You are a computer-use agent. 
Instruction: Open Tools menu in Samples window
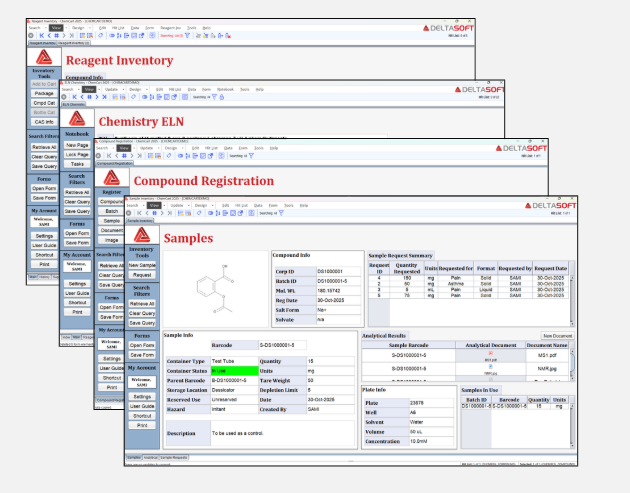point(289,205)
